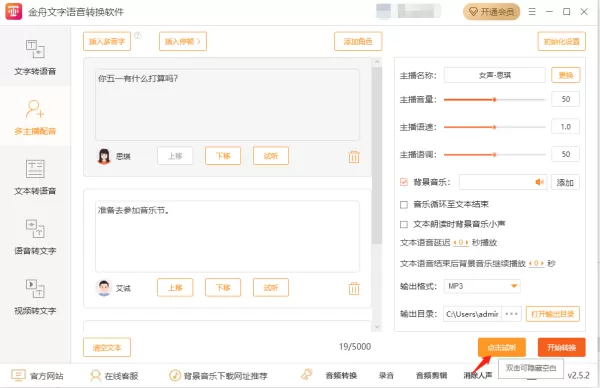Adjust the 主播语调 slider
This screenshot has width=600, height=388.
494,155
